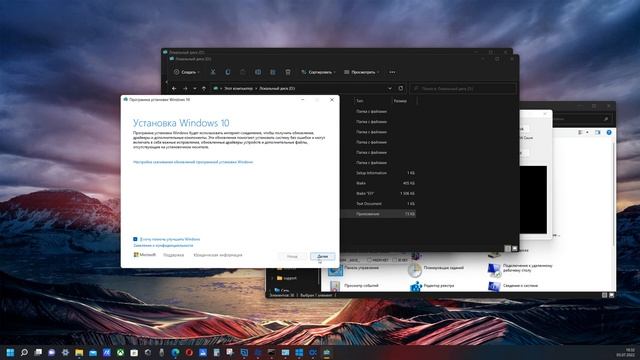This screenshot has width=640, height=360.
Task: Click the Copy icon in Explorer toolbar
Action: 228,72
